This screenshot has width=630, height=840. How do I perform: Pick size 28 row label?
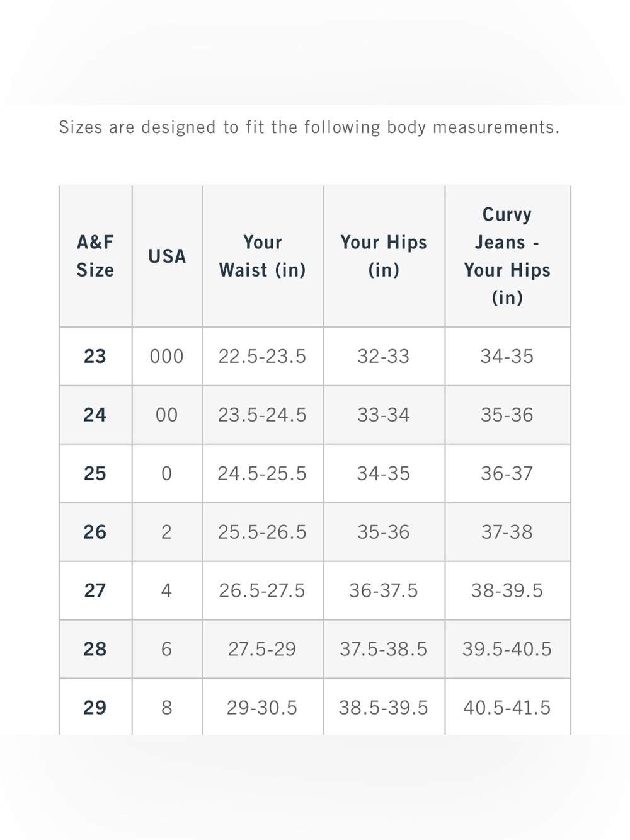(95, 649)
